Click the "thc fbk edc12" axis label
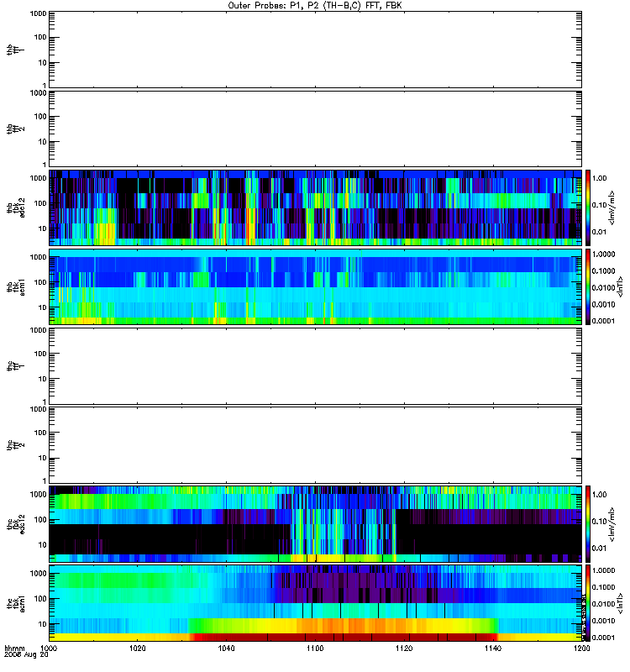The width and height of the screenshot is (630, 672). (15, 523)
